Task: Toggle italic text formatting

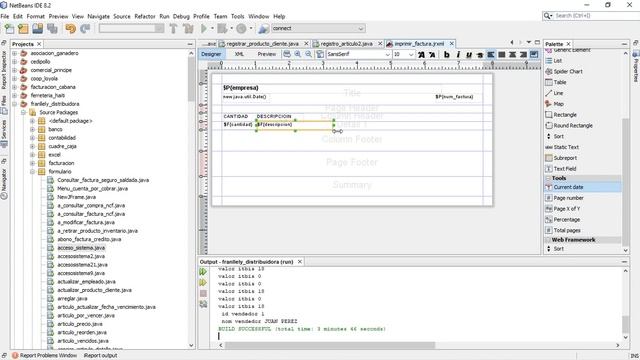Action: tap(458, 54)
